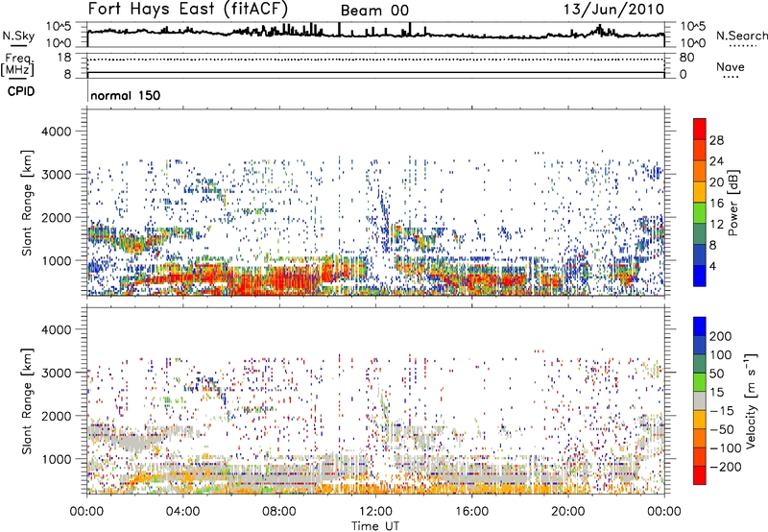This screenshot has width=768, height=532.
Task: Click the gray segment of the velocity colorbar
Action: tap(700, 400)
